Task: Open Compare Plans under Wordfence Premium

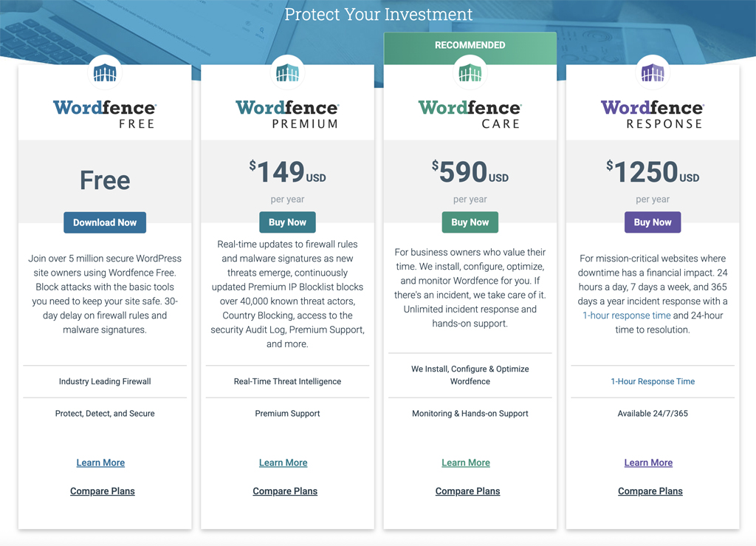Action: click(x=285, y=491)
